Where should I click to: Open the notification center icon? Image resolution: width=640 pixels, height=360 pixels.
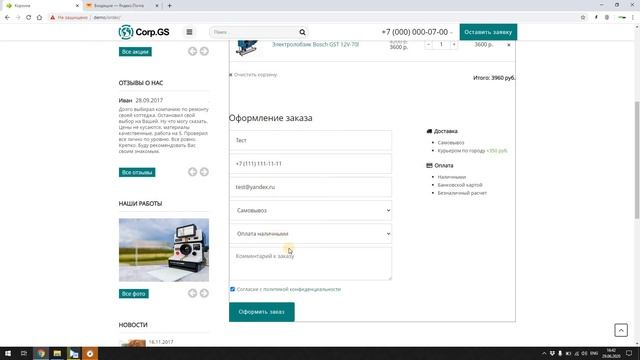[x=629, y=353]
